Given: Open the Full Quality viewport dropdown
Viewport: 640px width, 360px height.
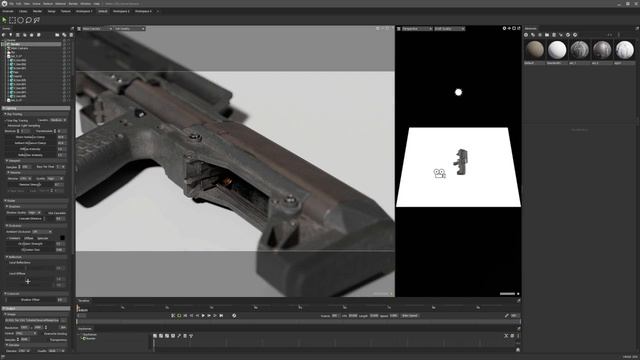Looking at the screenshot, I should [x=129, y=29].
